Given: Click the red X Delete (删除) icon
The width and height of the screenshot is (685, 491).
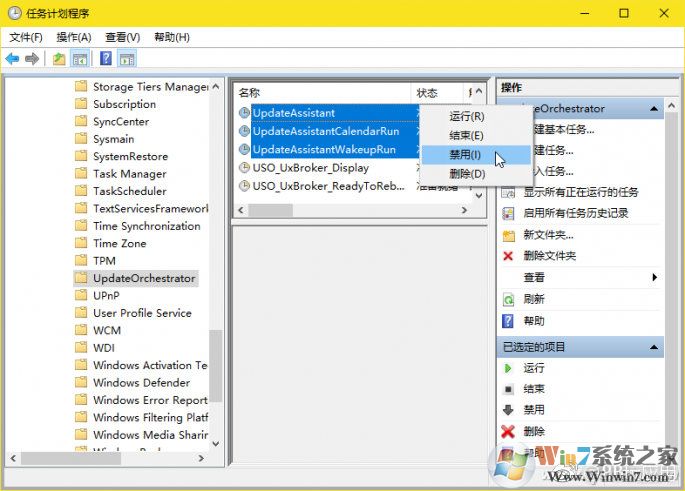Looking at the screenshot, I should coord(508,432).
